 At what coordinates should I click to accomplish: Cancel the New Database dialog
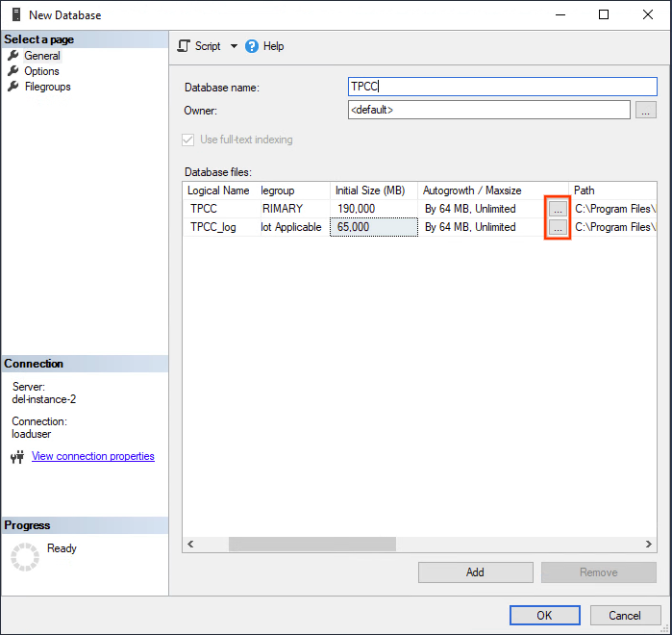coord(623,615)
